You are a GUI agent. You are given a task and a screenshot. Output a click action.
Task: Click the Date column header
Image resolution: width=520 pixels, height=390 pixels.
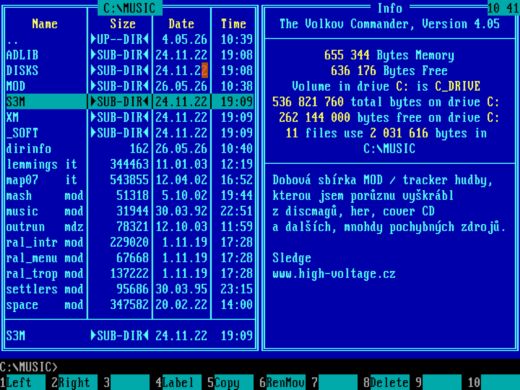coord(181,24)
